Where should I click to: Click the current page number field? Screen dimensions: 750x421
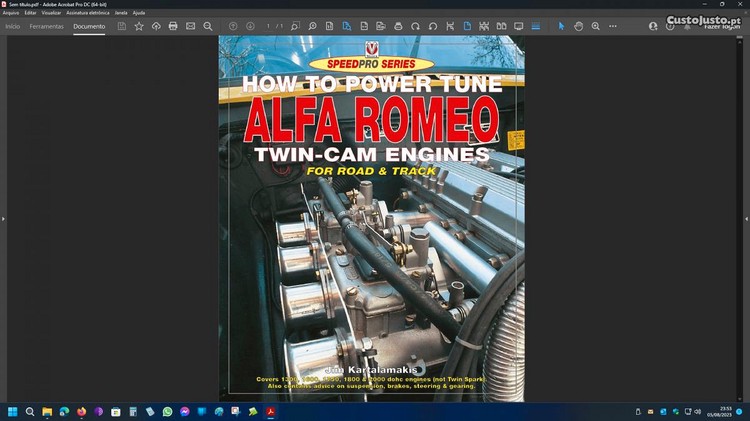(x=268, y=26)
